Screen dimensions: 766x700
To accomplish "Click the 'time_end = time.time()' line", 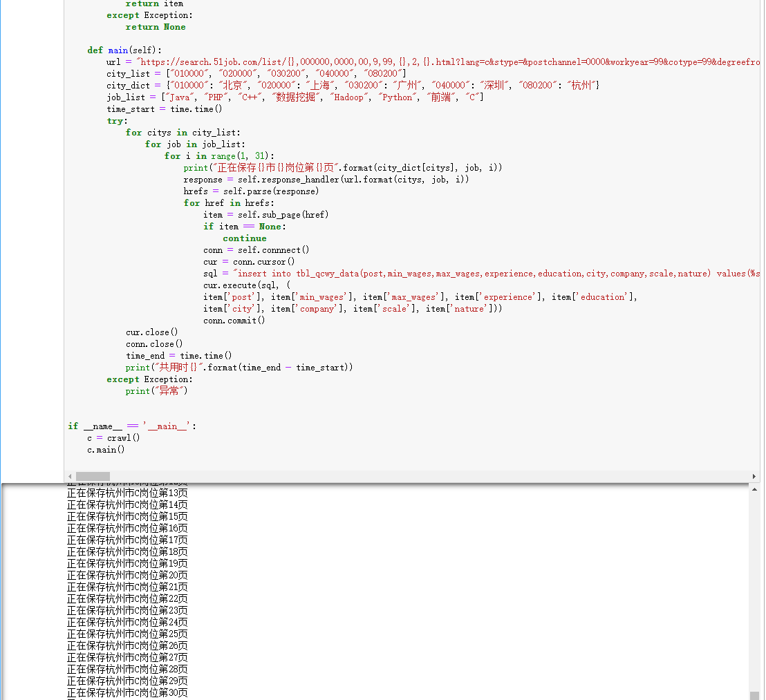I will [x=178, y=355].
